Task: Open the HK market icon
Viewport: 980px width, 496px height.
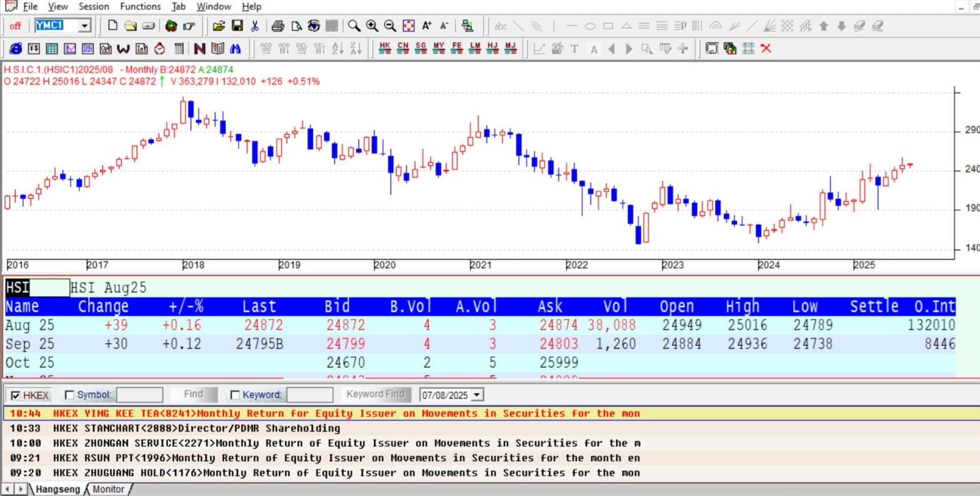Action: click(385, 48)
